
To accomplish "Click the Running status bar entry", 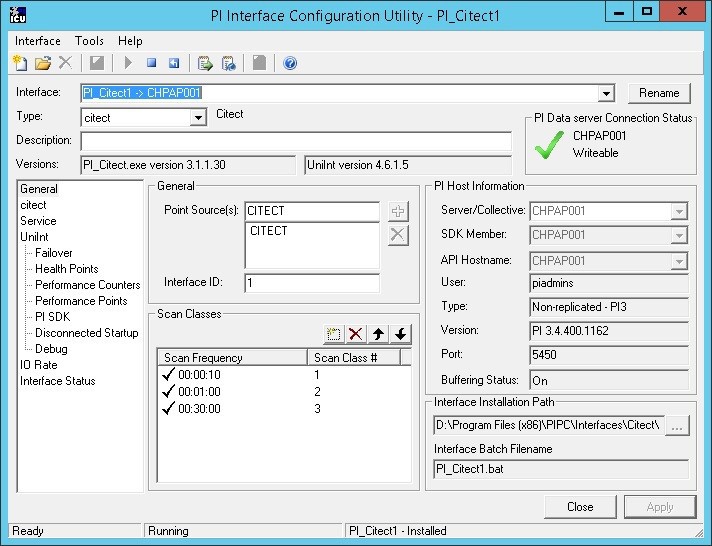I will point(243,531).
